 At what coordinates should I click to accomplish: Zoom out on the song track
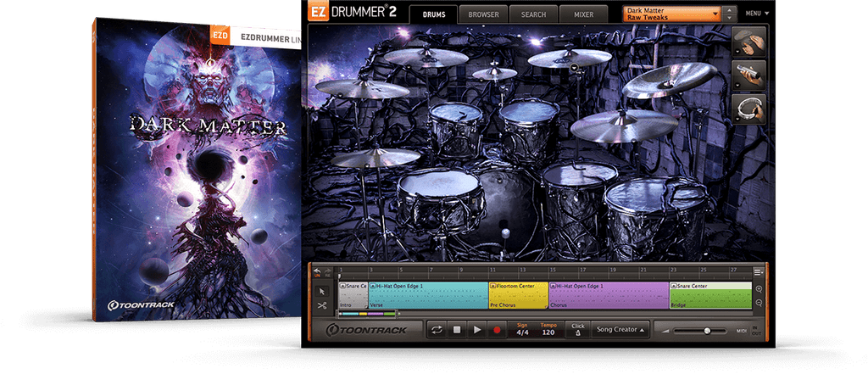click(x=759, y=303)
